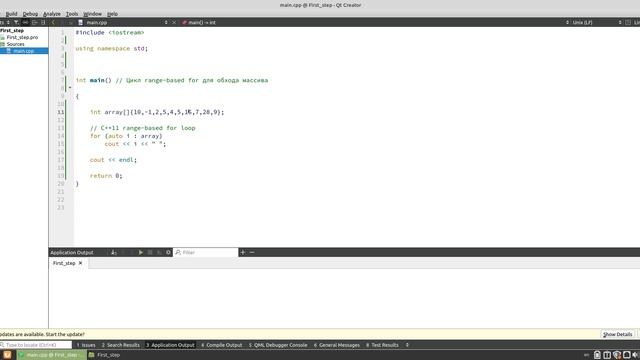Screen dimensions: 640x360
Task: Zoom out output with minus icon
Action: point(252,253)
